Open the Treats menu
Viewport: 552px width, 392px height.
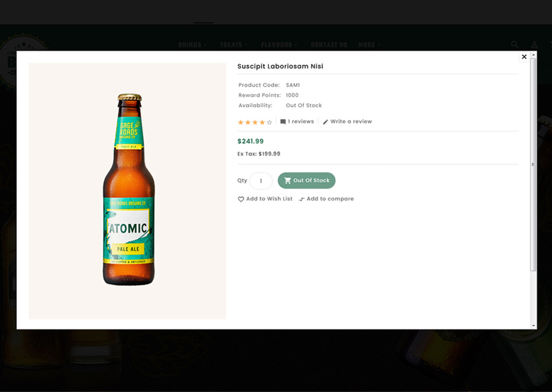click(x=234, y=45)
